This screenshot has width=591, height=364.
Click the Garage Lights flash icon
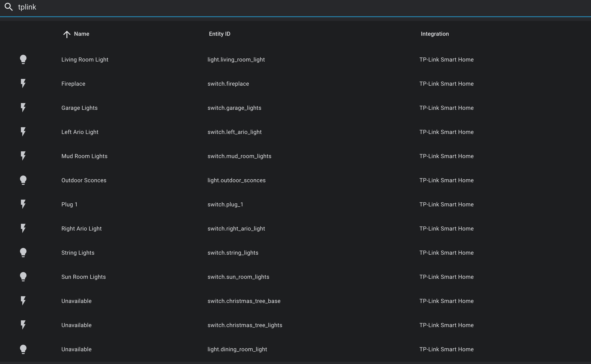pos(23,108)
